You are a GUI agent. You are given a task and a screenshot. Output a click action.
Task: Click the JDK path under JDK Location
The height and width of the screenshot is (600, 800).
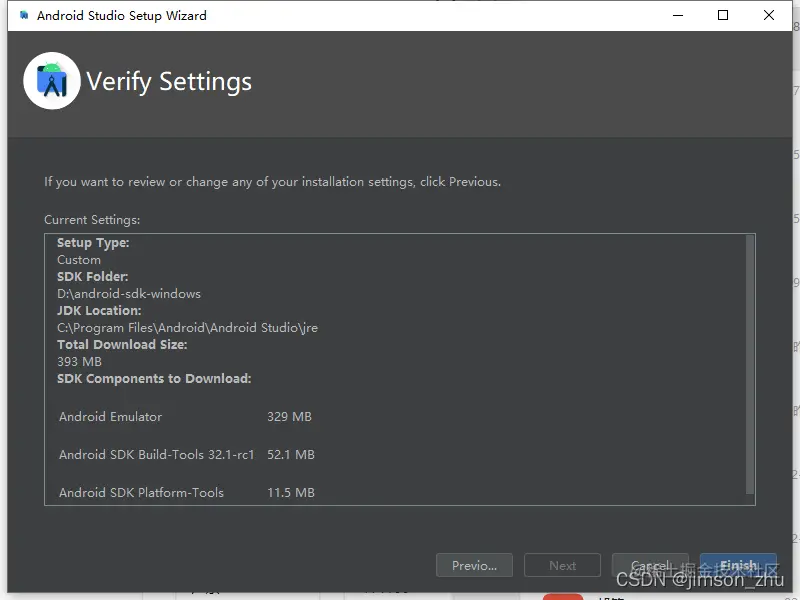pyautogui.click(x=187, y=328)
